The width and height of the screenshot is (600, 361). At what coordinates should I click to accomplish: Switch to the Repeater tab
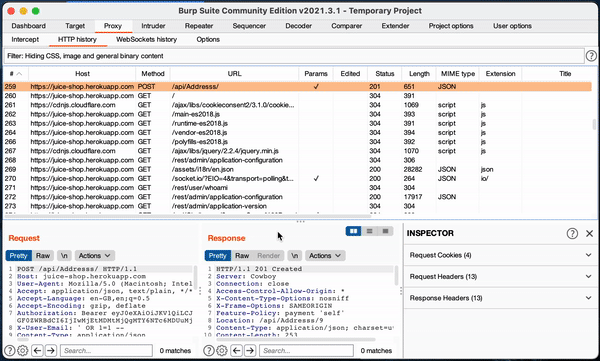[199, 26]
